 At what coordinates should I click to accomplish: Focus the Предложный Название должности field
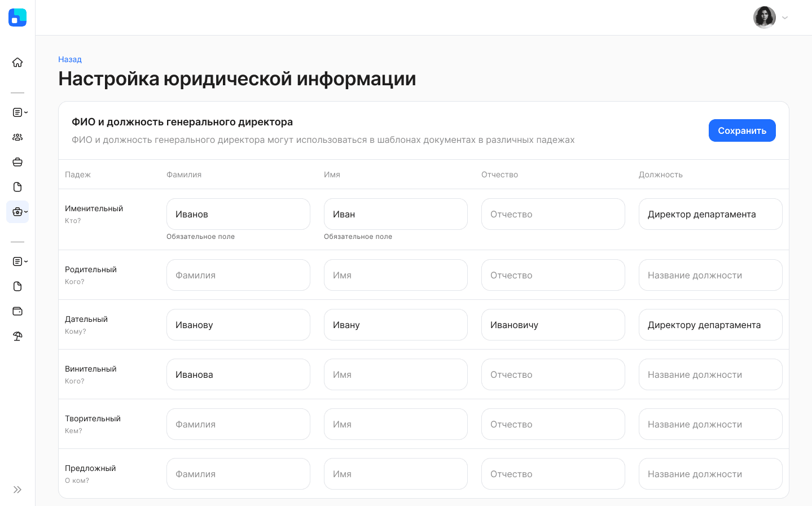point(710,474)
